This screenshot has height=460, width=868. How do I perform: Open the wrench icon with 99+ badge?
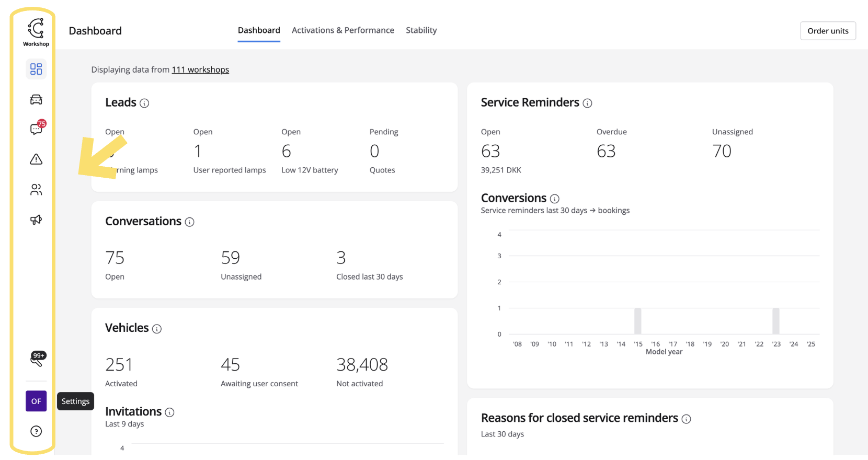36,359
